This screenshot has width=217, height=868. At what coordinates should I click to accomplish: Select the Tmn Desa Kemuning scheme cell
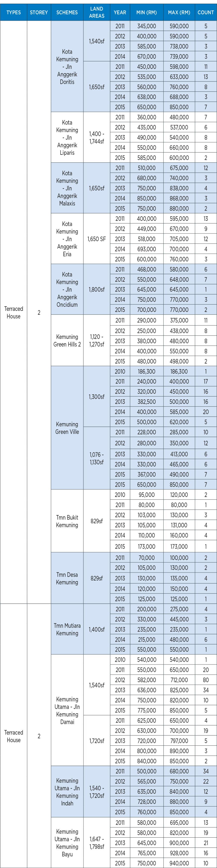(x=67, y=578)
